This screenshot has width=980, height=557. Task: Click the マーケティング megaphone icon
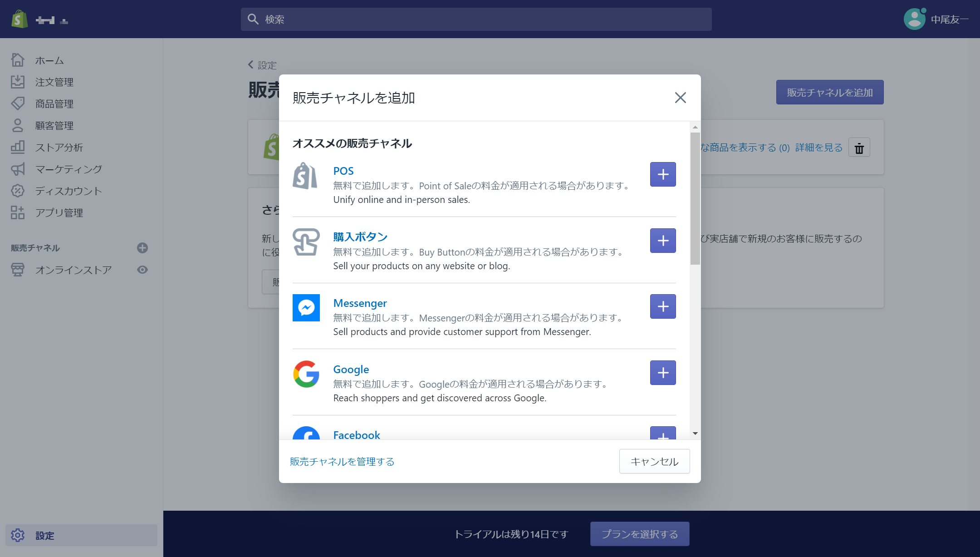18,169
